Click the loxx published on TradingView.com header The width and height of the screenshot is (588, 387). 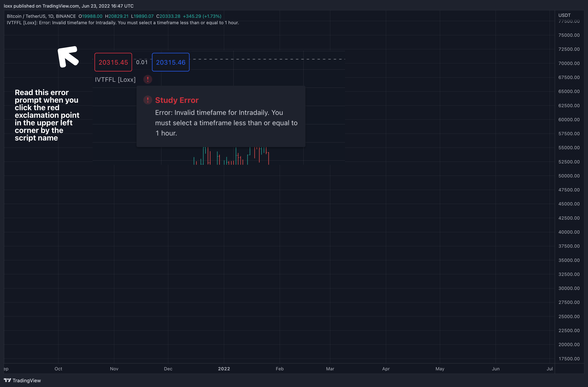69,6
